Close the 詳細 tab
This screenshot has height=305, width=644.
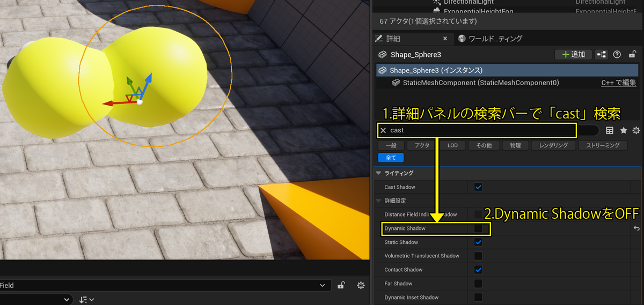[445, 39]
